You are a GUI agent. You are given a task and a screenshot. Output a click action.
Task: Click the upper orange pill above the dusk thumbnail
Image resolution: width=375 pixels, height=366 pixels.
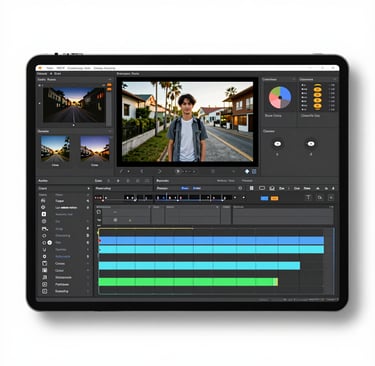click(109, 85)
